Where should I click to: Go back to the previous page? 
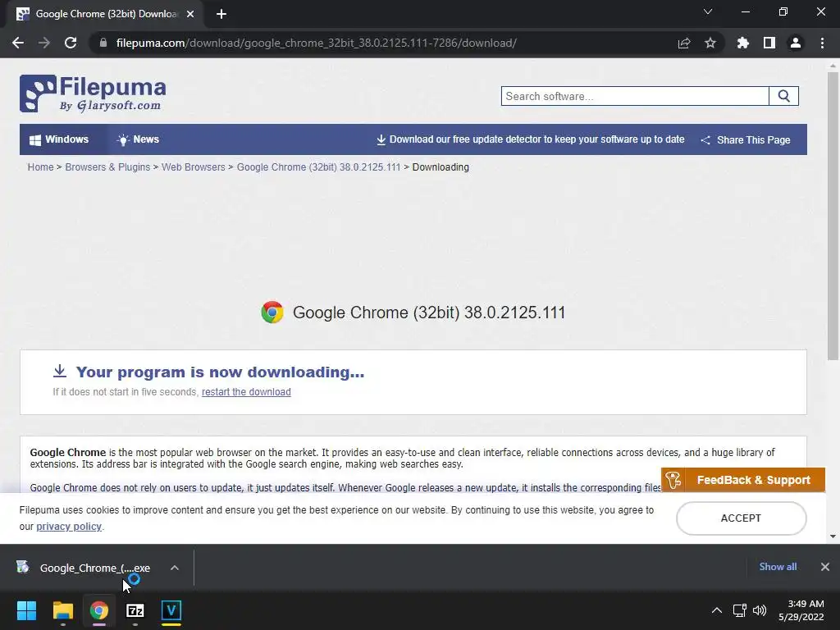coord(18,43)
